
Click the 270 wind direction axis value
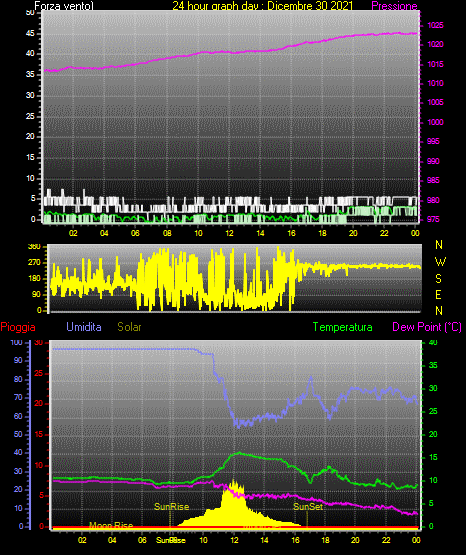34,263
